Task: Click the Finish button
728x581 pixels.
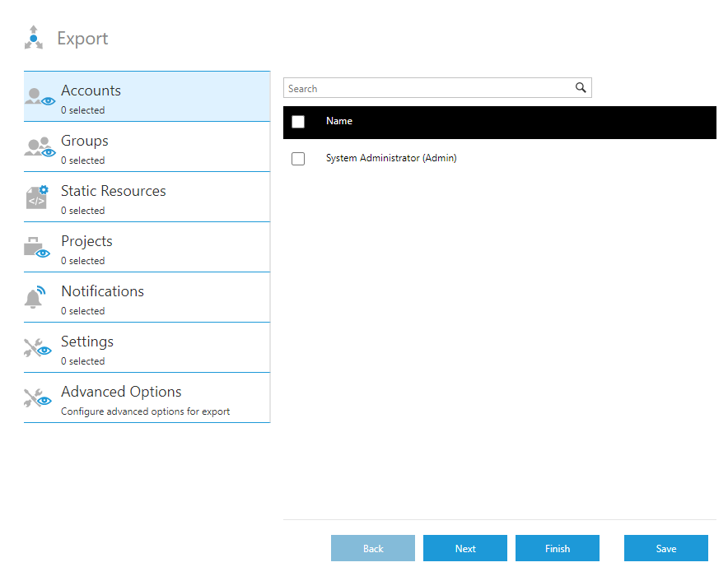Action: (558, 548)
